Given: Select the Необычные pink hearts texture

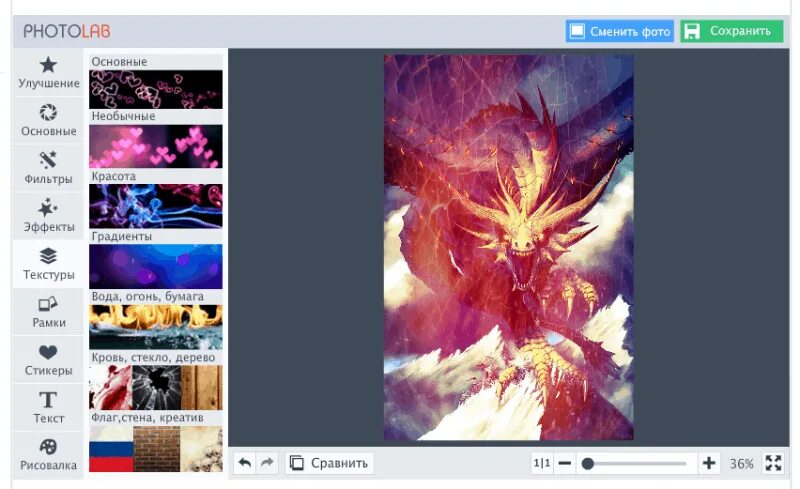Looking at the screenshot, I should [156, 146].
